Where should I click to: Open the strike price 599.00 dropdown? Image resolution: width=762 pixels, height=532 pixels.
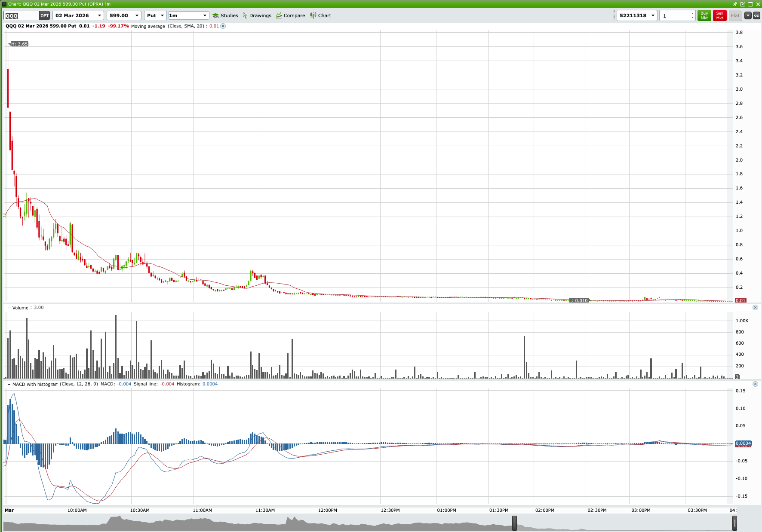click(124, 15)
